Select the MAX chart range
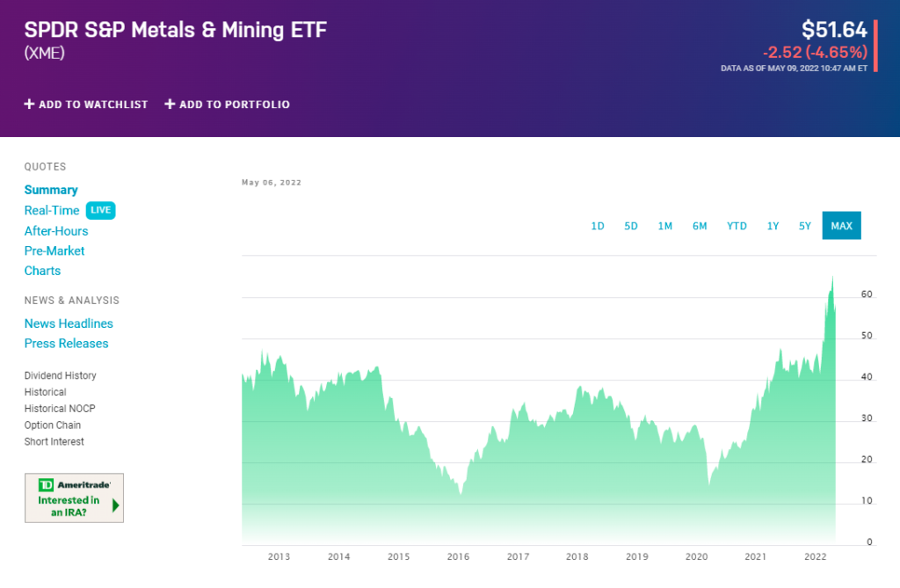The image size is (900, 588). 841,225
